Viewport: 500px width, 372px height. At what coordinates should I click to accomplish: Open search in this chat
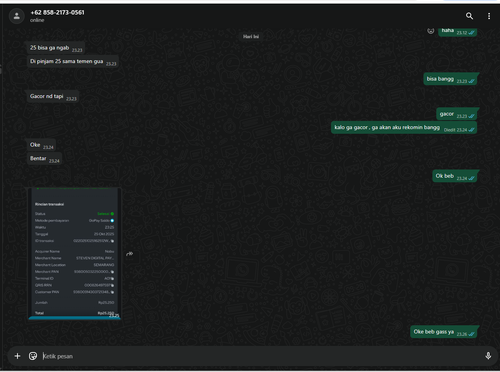point(469,16)
